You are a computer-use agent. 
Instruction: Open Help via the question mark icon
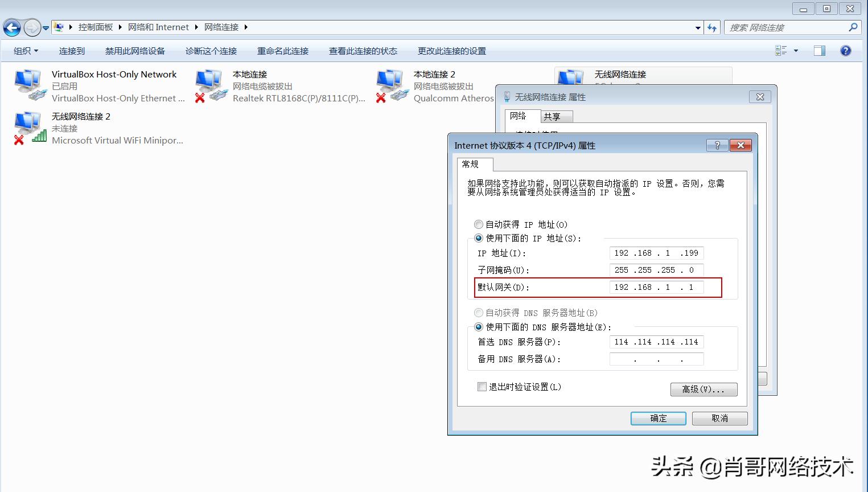point(845,51)
